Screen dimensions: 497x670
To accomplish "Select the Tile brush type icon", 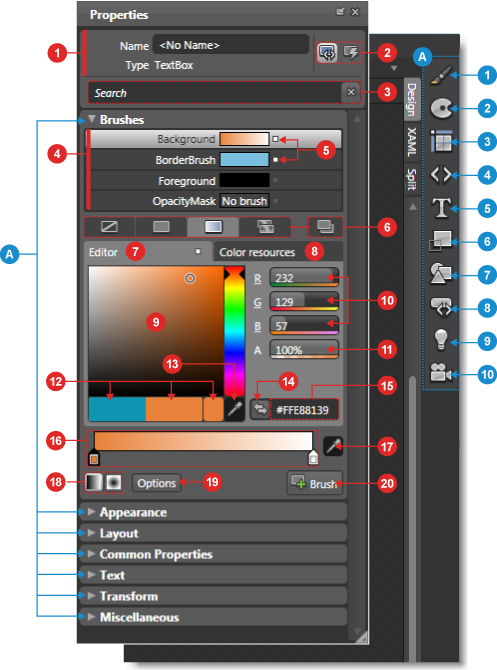I will point(265,226).
